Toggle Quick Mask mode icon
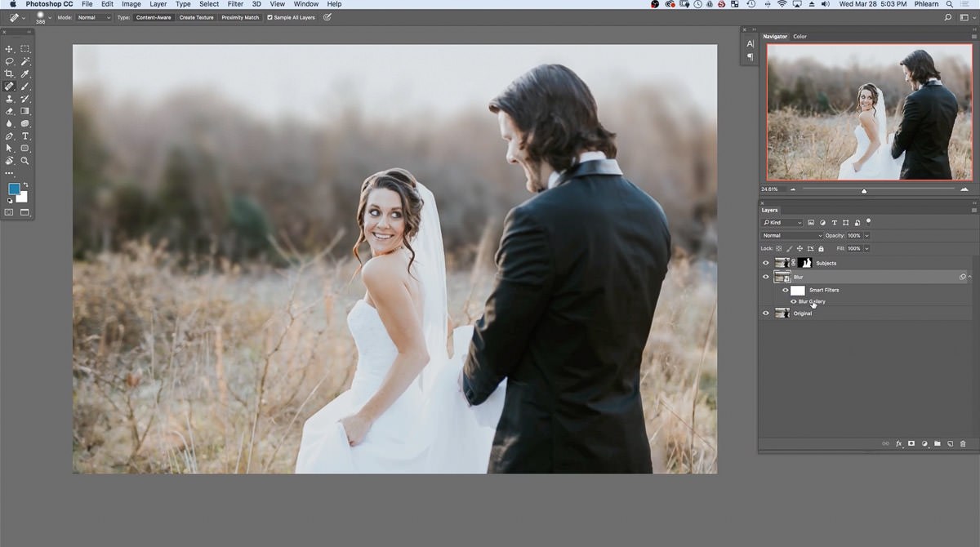 10,212
